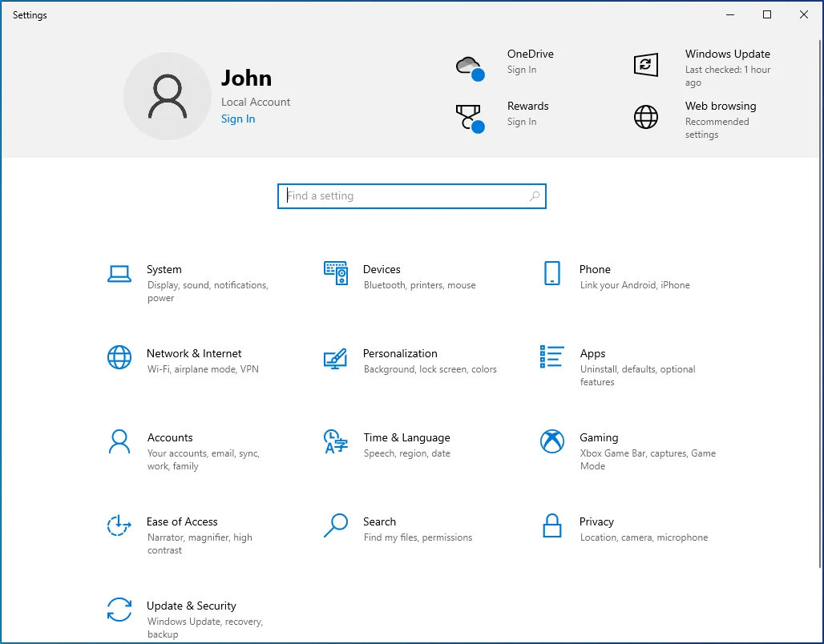Image resolution: width=824 pixels, height=644 pixels.
Task: Click 'Narrator, magnifier, high contrast' text
Action: click(200, 543)
